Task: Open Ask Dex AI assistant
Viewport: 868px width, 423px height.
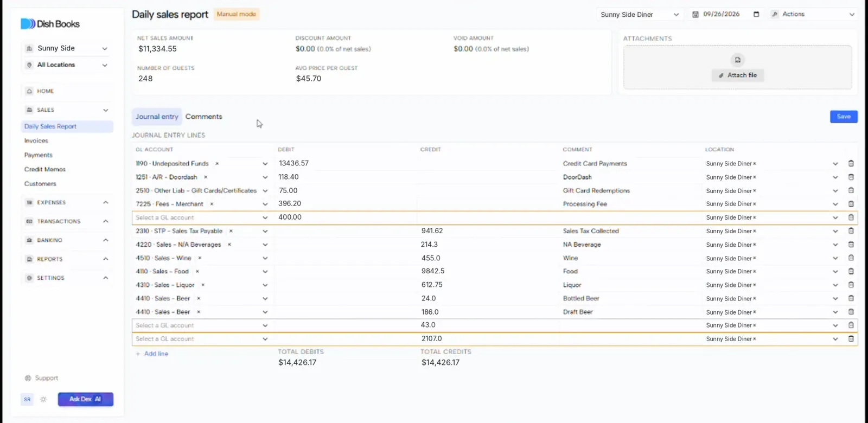Action: (86, 399)
